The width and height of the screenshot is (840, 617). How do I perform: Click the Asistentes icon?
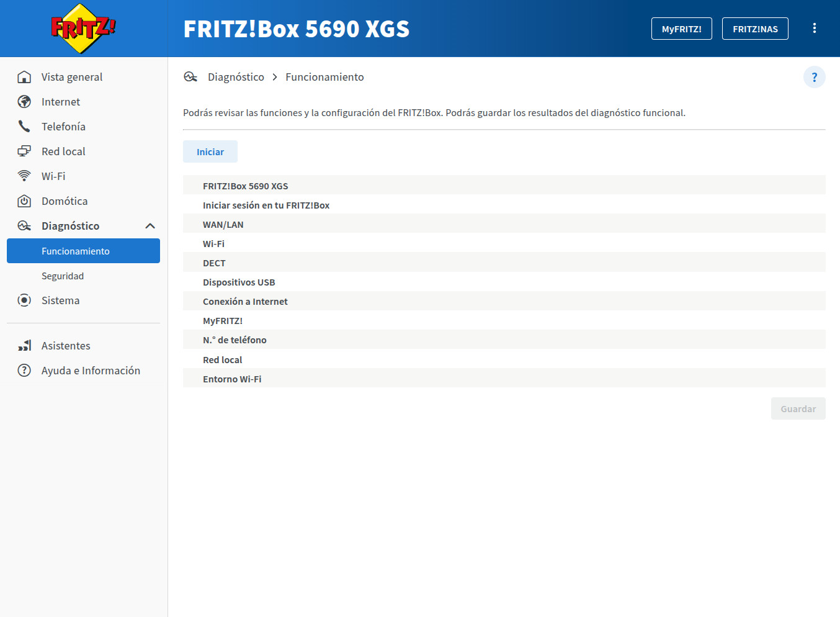point(24,346)
